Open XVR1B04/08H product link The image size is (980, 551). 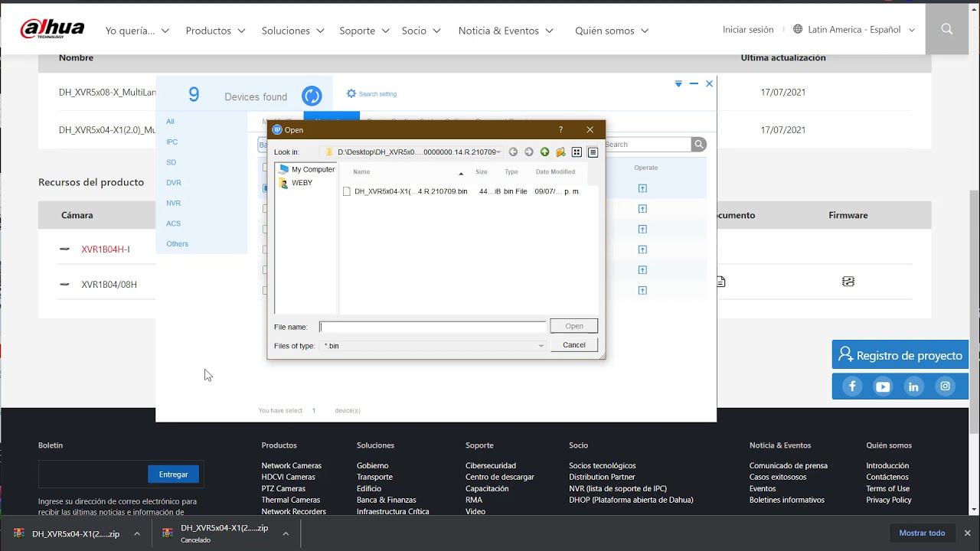tap(109, 284)
